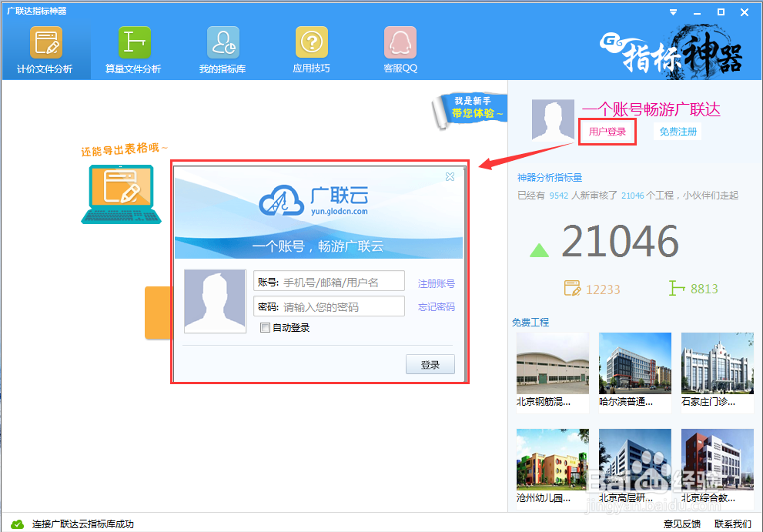
Task: Click the 广联云 cloud logo
Action: 281,200
